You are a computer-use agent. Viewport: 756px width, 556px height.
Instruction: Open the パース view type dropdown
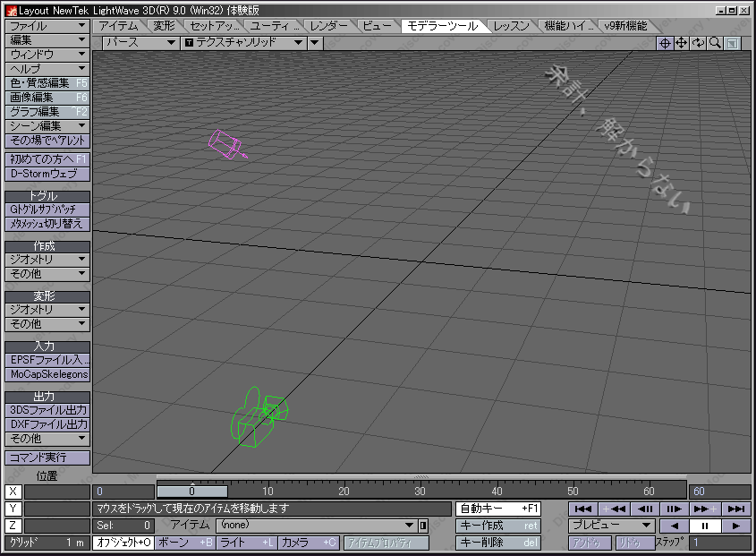[139, 42]
